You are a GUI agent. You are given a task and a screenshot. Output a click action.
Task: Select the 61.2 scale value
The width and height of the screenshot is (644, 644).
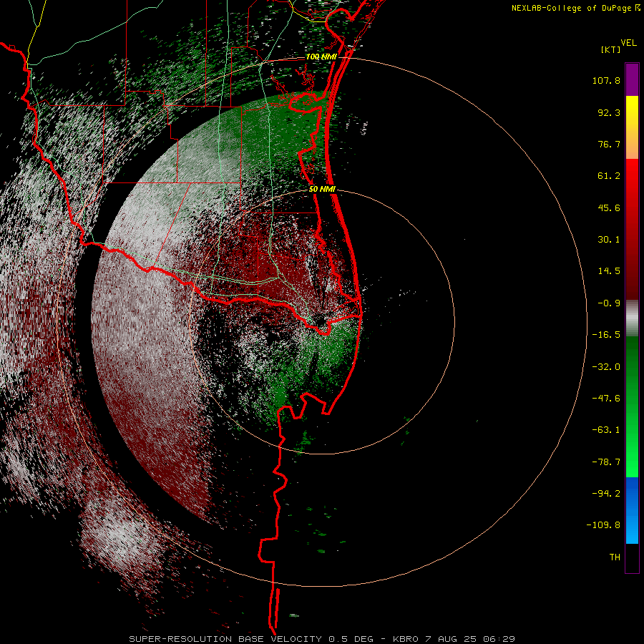coord(609,176)
